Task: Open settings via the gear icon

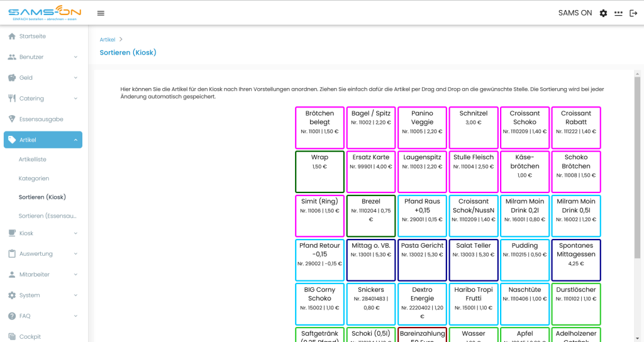Action: (603, 13)
